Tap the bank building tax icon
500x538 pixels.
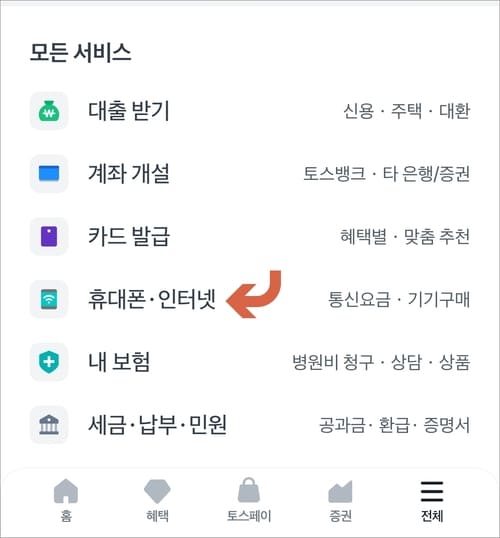tap(49, 425)
